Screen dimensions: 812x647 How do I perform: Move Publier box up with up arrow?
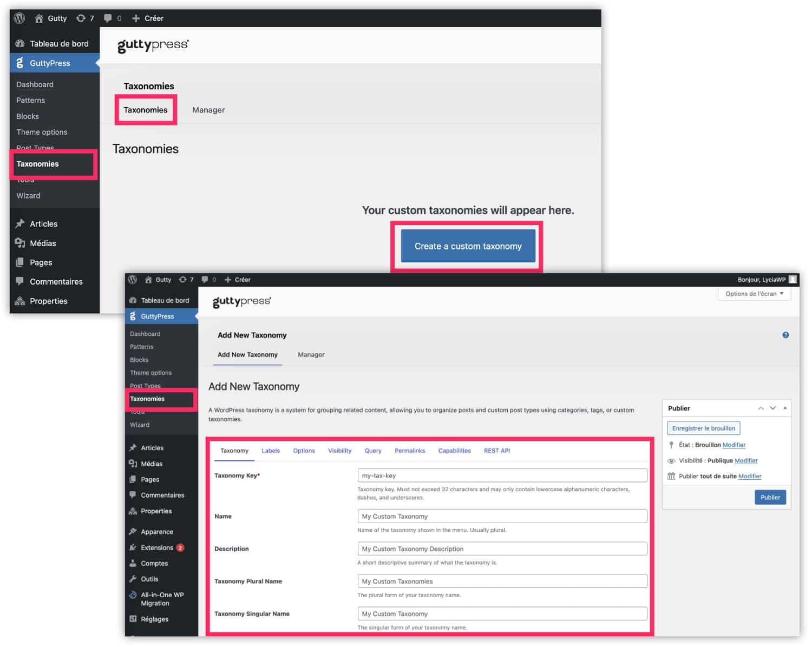click(x=761, y=408)
